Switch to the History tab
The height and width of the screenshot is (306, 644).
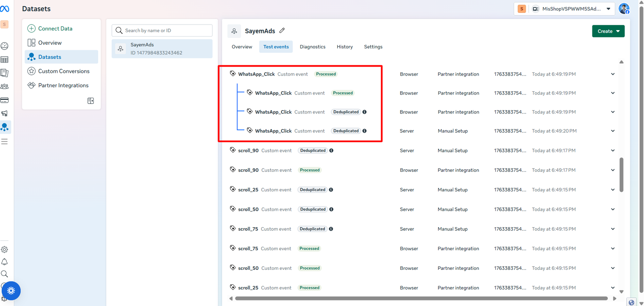tap(345, 47)
